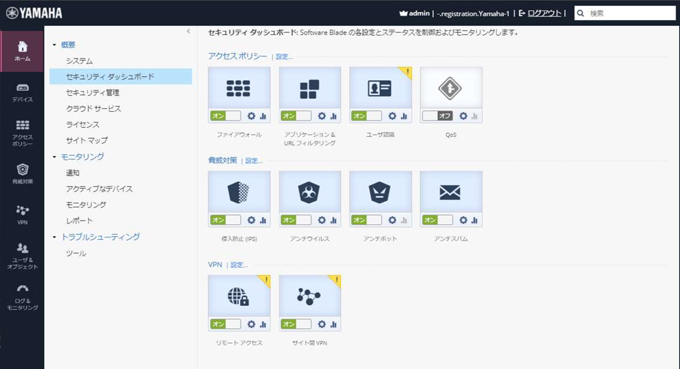Click the Remote Access globe tile icon
Image resolution: width=680 pixels, height=369 pixels.
point(239,296)
